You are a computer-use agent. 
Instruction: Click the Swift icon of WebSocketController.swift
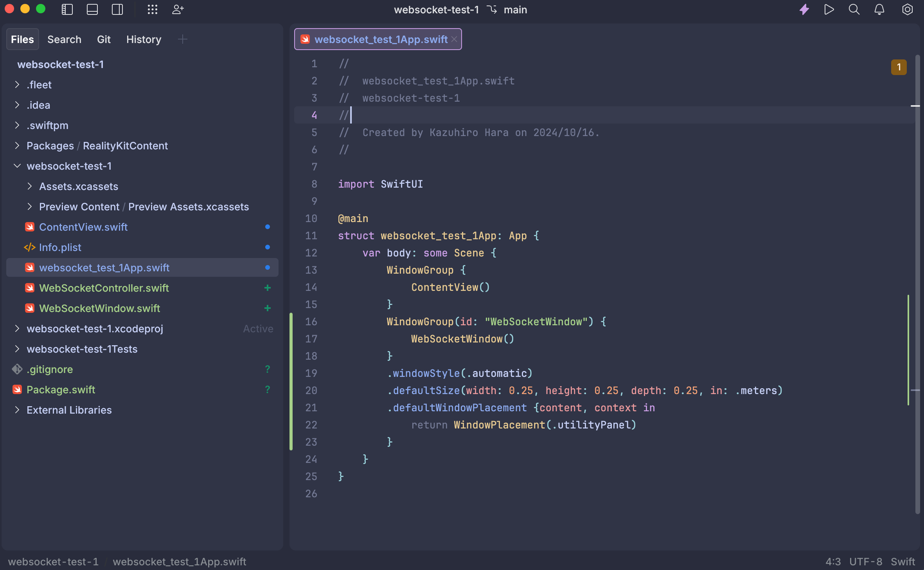tap(30, 288)
